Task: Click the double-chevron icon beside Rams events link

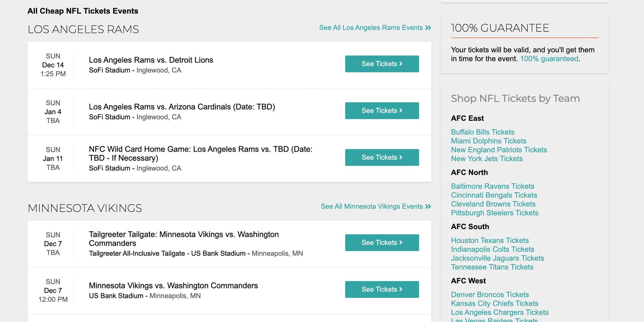Action: click(428, 28)
